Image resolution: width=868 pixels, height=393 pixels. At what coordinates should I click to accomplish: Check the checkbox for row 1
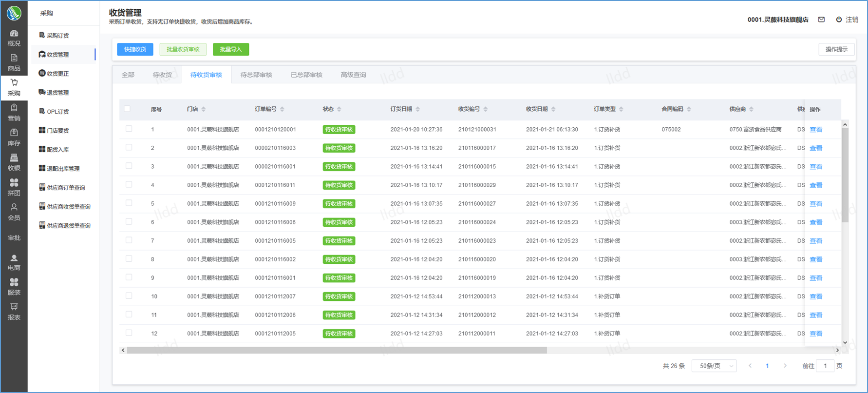129,129
